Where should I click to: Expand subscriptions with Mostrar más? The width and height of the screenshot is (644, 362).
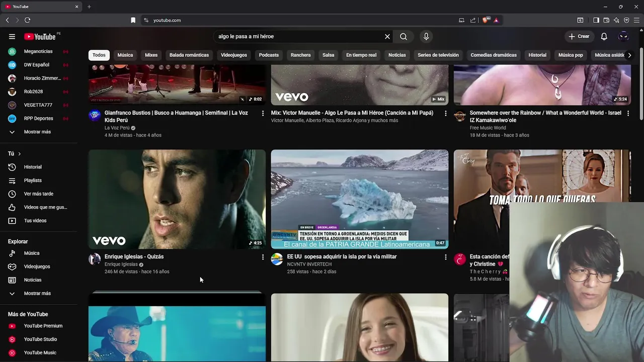[38, 132]
